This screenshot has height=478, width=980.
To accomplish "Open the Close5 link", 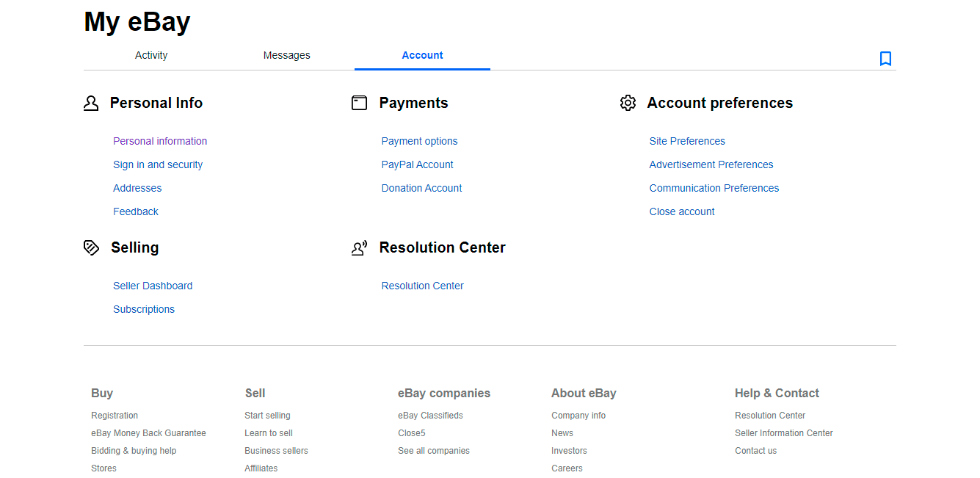I will tap(412, 433).
